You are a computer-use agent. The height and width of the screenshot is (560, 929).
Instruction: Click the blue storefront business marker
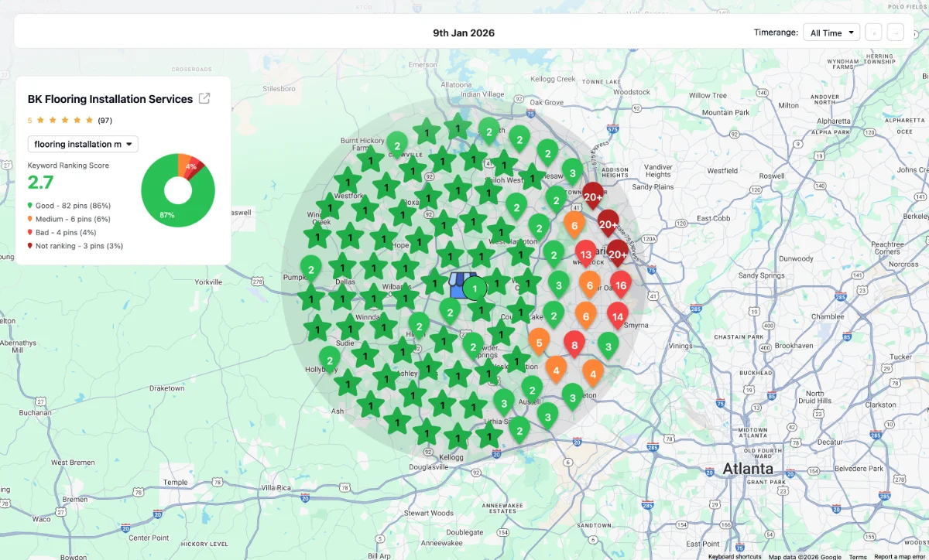pos(460,285)
